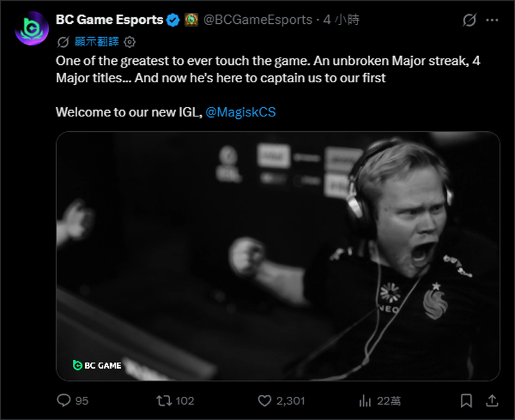View post analytics bar chart icon

[x=365, y=401]
